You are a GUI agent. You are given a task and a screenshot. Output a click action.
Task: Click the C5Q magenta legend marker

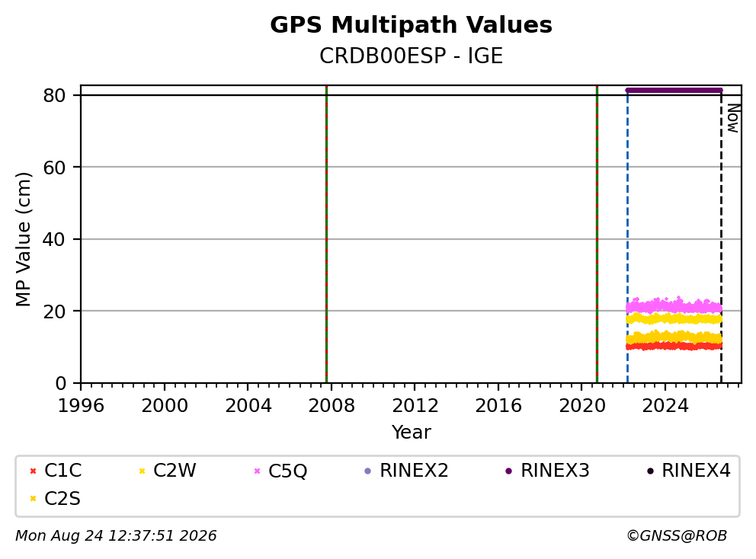coord(257,471)
